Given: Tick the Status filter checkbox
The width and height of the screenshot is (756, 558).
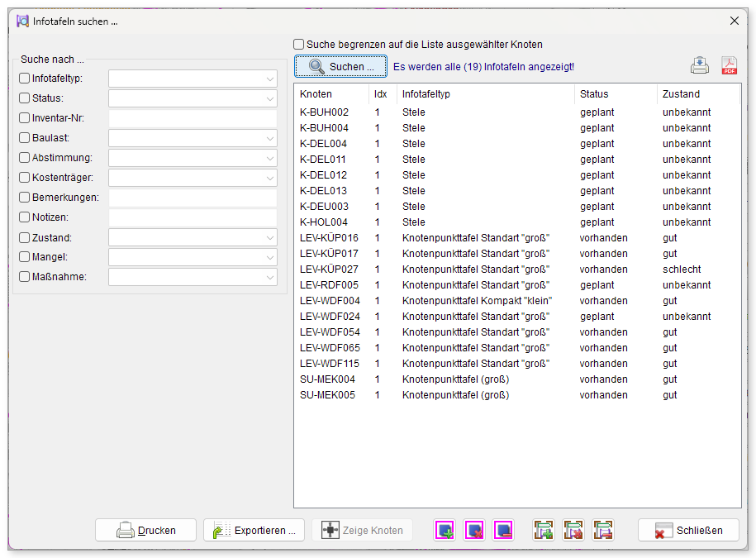Looking at the screenshot, I should (x=24, y=98).
